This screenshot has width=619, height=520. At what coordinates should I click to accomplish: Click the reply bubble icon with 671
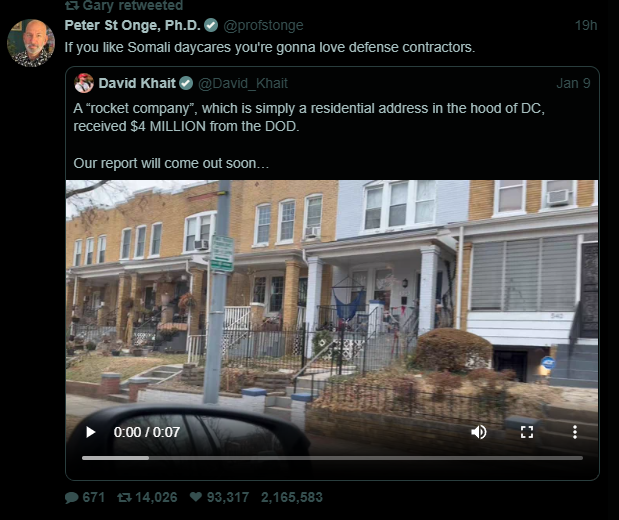[71, 497]
